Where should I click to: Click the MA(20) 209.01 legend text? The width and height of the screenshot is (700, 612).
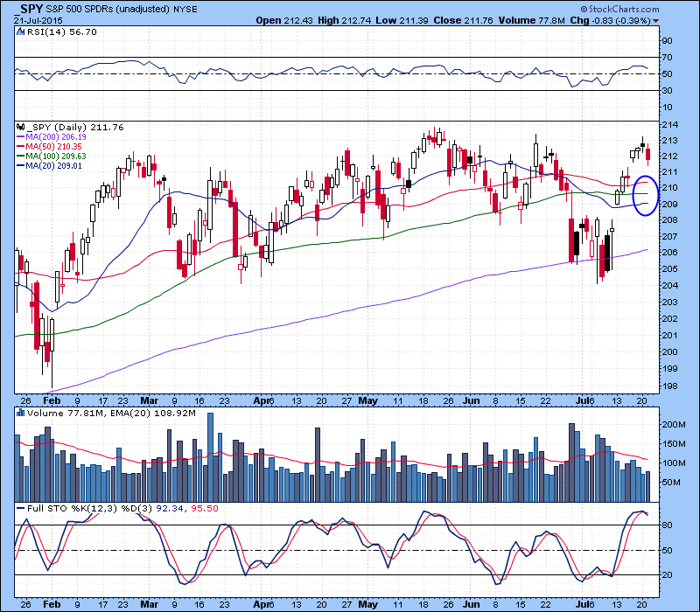point(53,166)
